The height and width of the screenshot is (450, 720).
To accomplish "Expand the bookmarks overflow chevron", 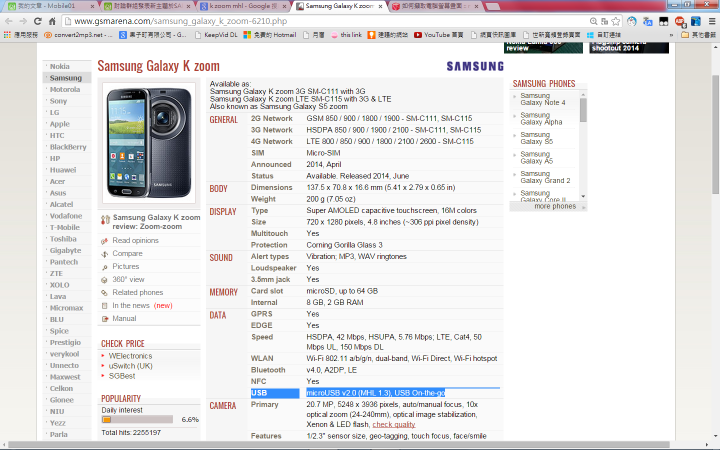I will tap(671, 35).
